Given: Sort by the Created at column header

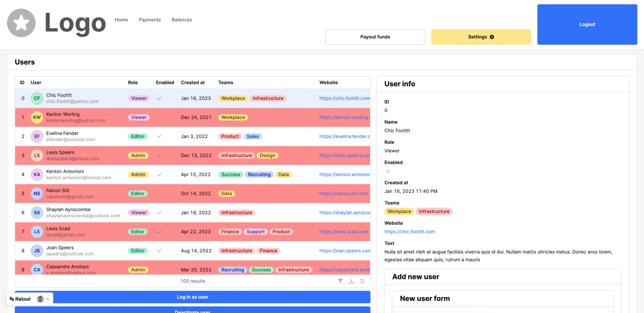Looking at the screenshot, I should click(193, 83).
